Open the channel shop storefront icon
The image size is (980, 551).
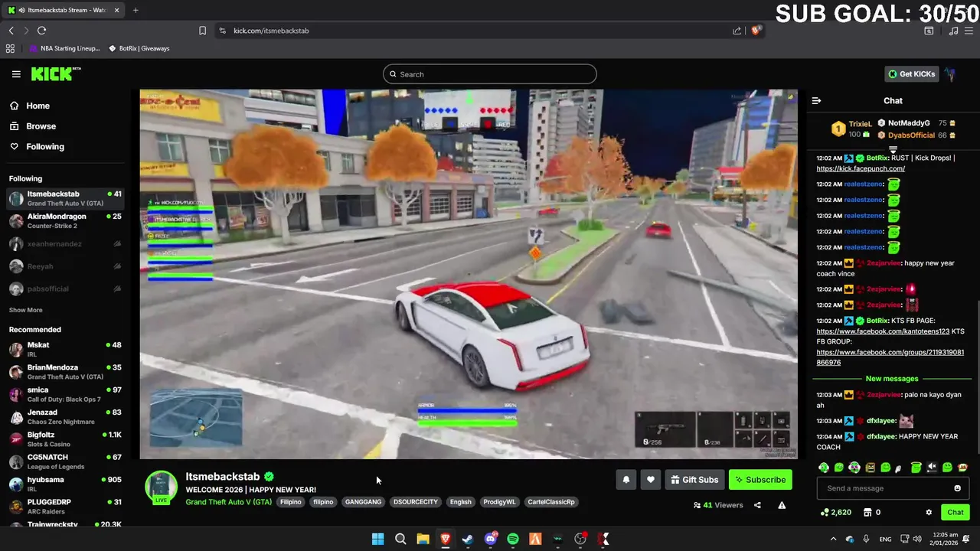(x=867, y=513)
